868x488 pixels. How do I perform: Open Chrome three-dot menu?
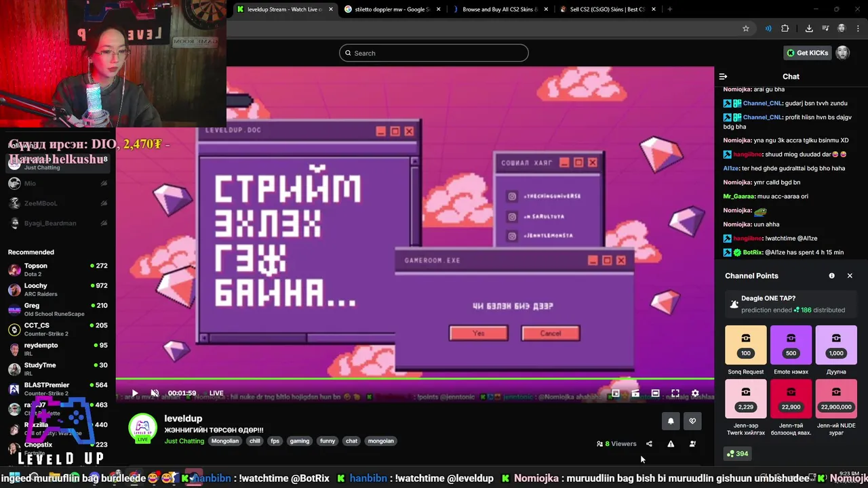858,28
